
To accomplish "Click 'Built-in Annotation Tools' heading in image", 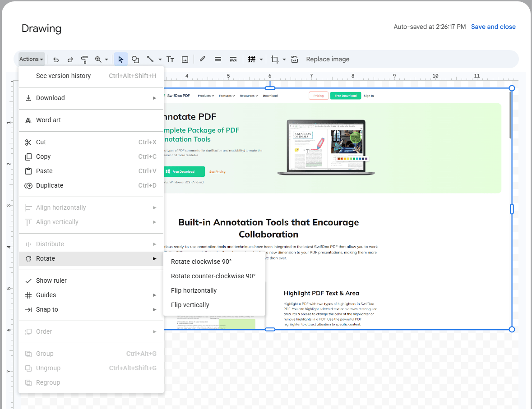I will (268, 228).
